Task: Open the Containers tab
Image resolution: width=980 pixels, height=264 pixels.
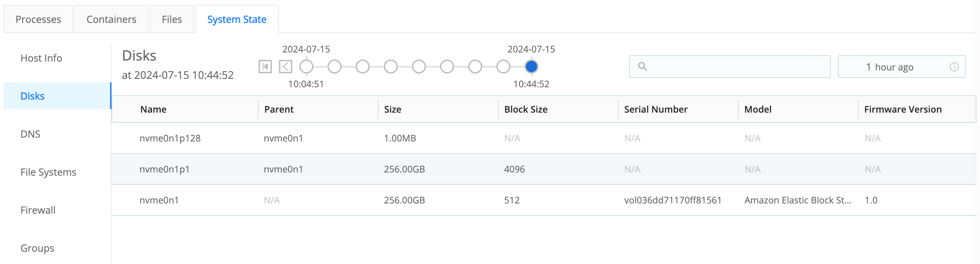Action: click(x=111, y=19)
